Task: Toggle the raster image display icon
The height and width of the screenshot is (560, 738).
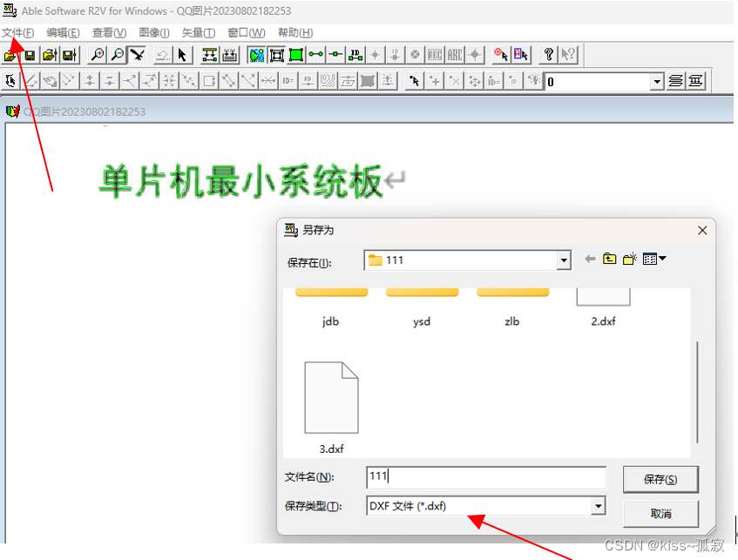Action: coord(256,55)
